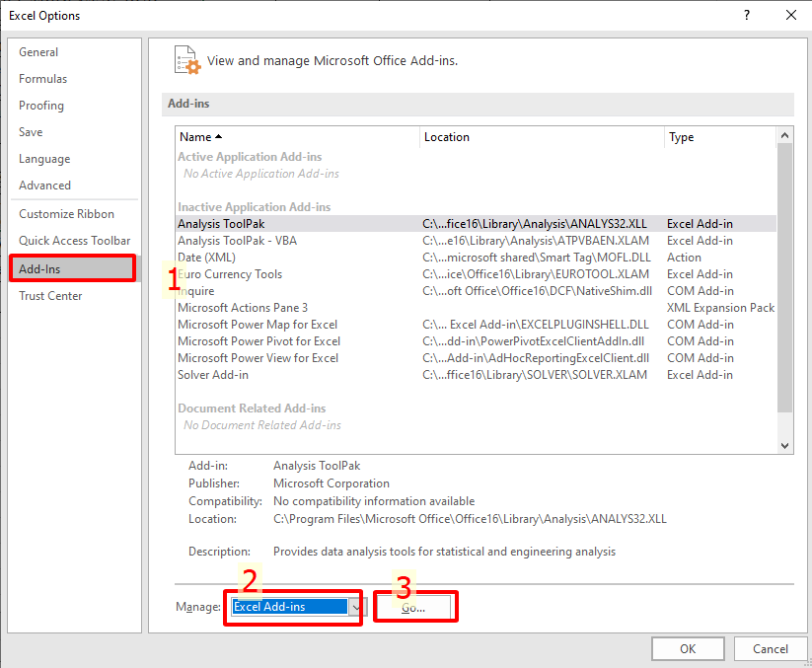Viewport: 812px width, 668px height.
Task: Select the Analysis ToolPak - VBA row
Action: [476, 241]
